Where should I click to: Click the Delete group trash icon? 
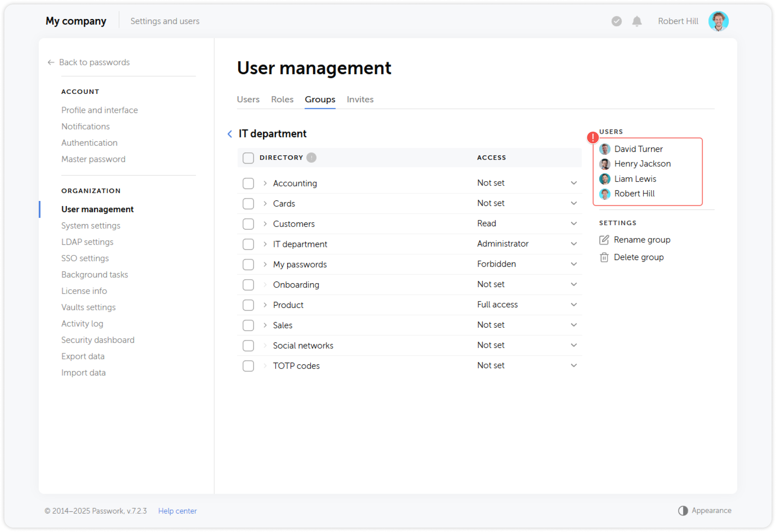604,257
